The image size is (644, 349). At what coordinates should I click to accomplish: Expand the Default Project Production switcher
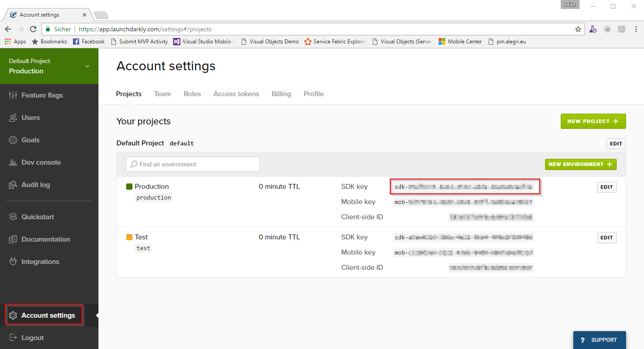[49, 66]
